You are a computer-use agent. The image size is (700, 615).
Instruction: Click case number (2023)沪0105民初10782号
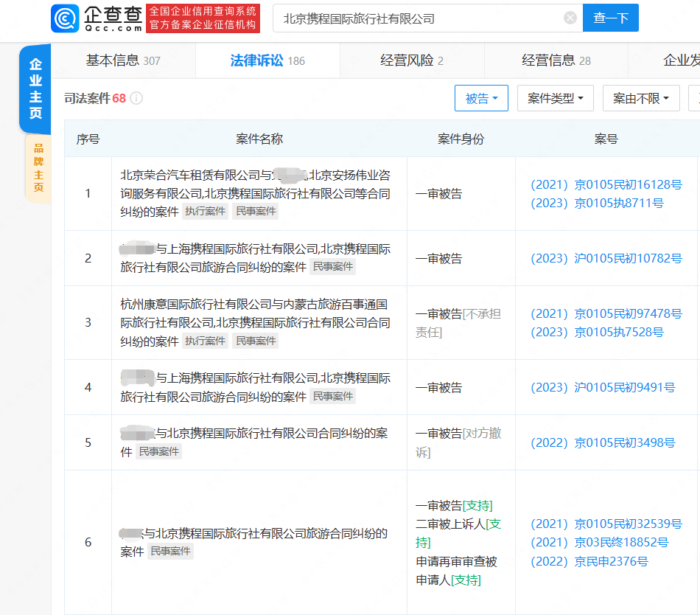(606, 258)
